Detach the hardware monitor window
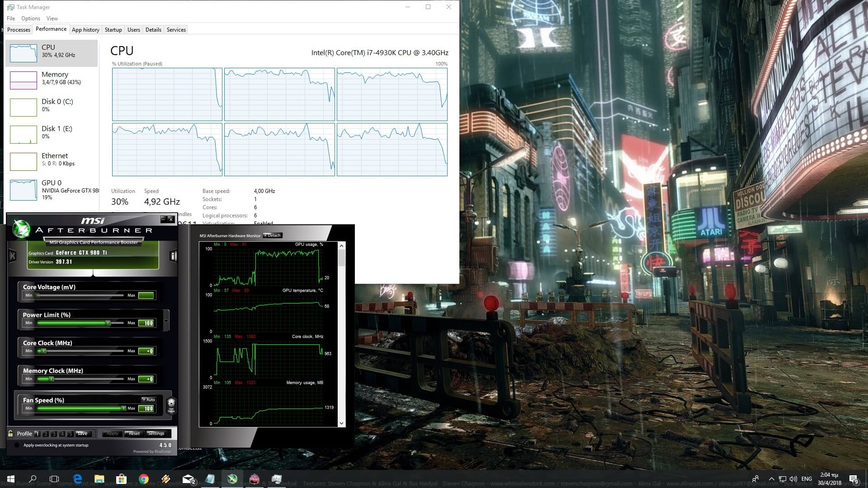868x488 pixels. pos(273,235)
